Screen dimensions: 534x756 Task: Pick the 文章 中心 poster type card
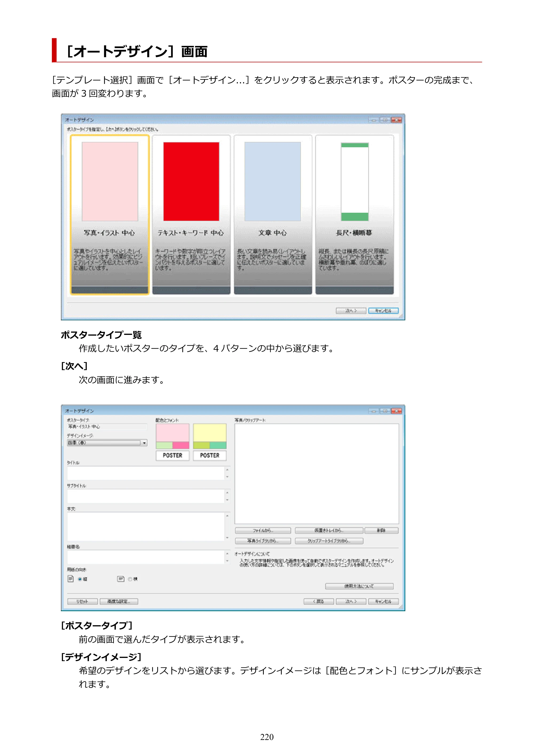coord(273,215)
